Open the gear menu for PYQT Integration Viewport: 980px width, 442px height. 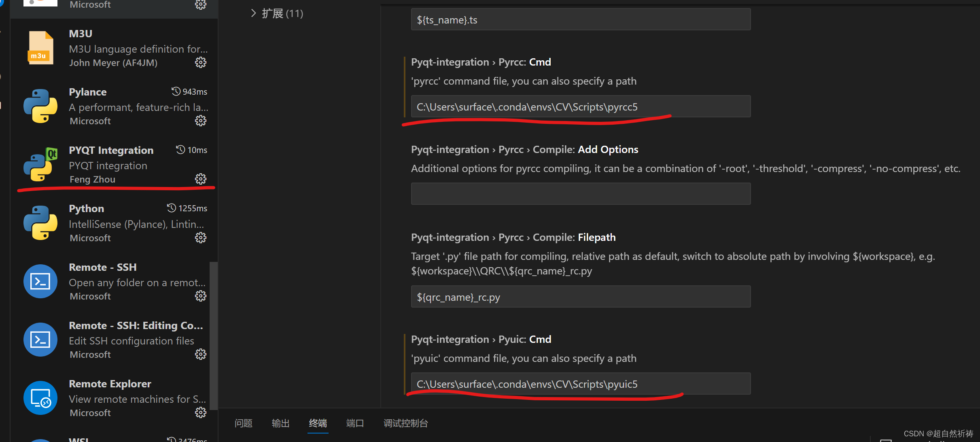pyautogui.click(x=201, y=179)
